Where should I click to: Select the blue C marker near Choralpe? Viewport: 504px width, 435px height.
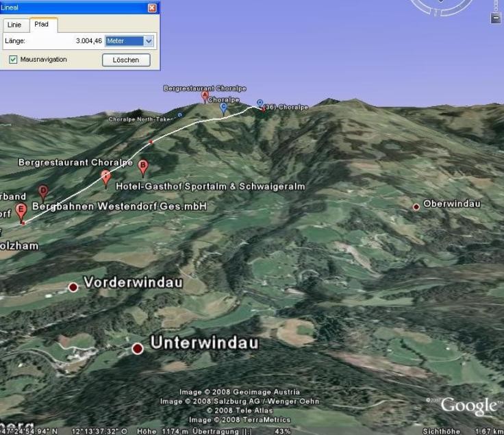[x=223, y=108]
